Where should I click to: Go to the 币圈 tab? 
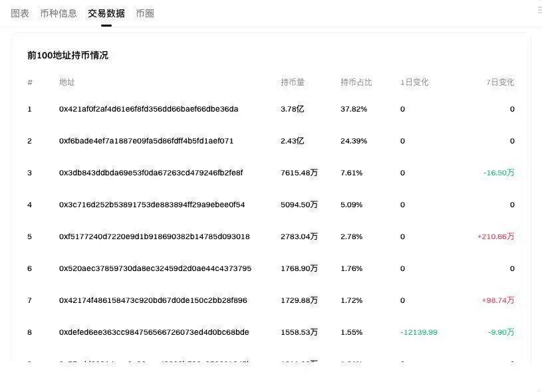145,13
